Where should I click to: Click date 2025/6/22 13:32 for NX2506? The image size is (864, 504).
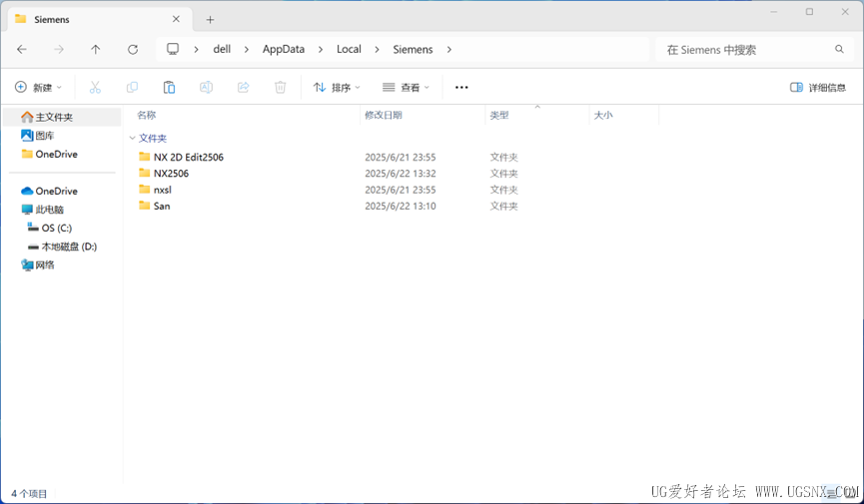tap(401, 174)
